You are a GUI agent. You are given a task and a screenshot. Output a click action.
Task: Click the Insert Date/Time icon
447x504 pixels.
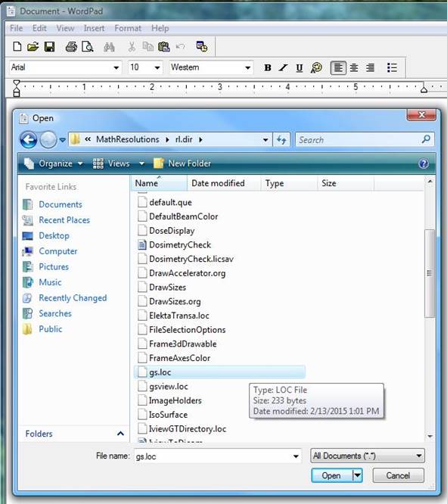(202, 47)
